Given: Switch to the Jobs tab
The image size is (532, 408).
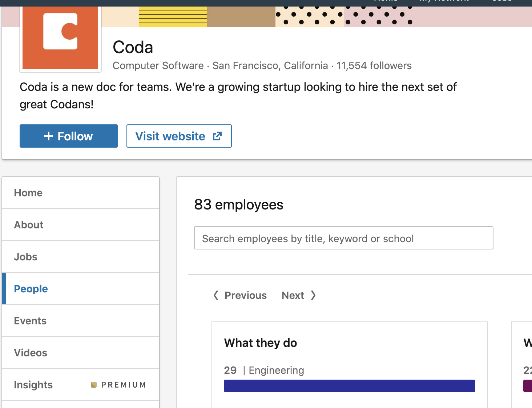Looking at the screenshot, I should pos(81,257).
